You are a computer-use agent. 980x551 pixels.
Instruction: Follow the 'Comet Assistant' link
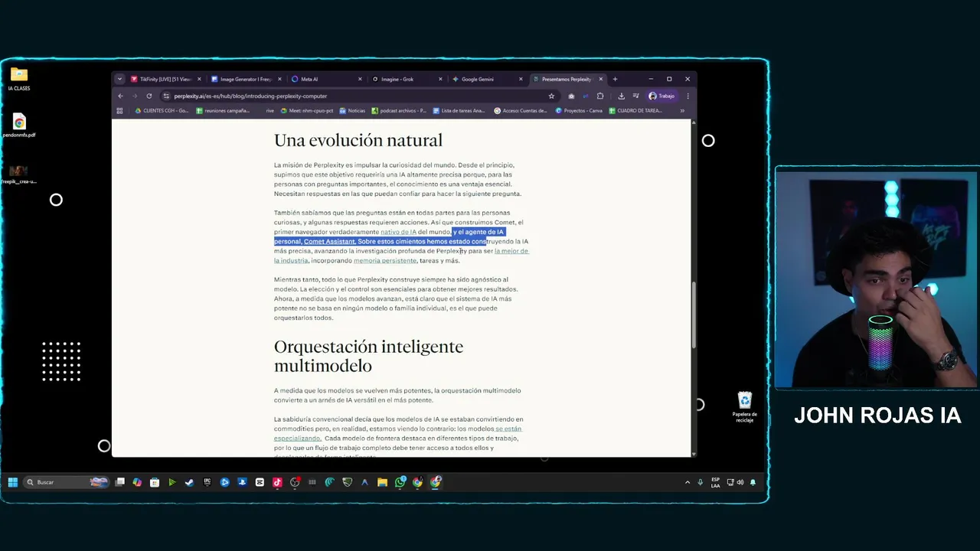[329, 242]
